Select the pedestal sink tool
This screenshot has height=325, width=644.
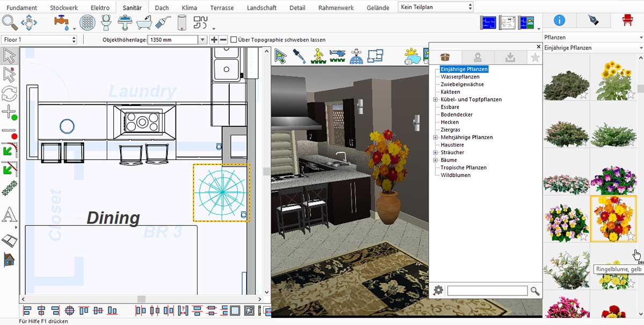point(125,23)
